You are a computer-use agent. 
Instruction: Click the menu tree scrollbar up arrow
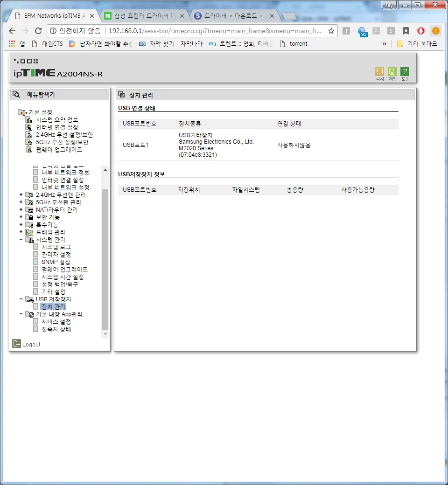tap(105, 170)
